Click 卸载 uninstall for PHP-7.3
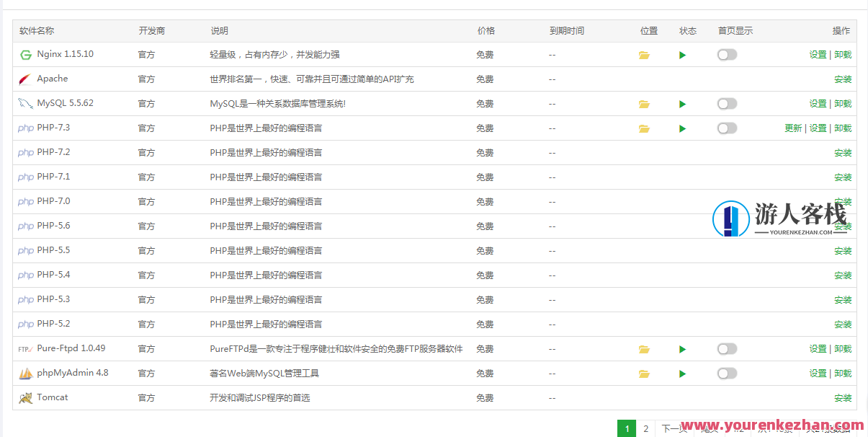 point(843,128)
